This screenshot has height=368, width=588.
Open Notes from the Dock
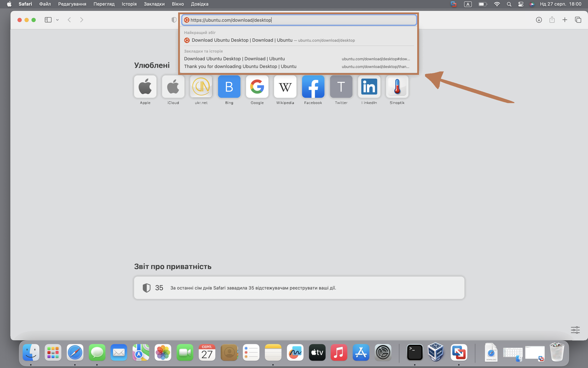click(273, 352)
